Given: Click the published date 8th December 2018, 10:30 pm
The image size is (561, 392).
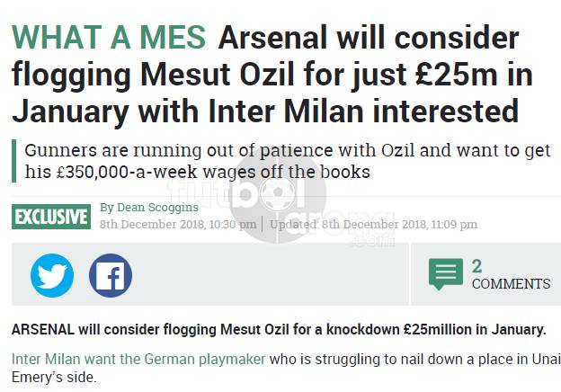Looking at the screenshot, I should pyautogui.click(x=178, y=224).
